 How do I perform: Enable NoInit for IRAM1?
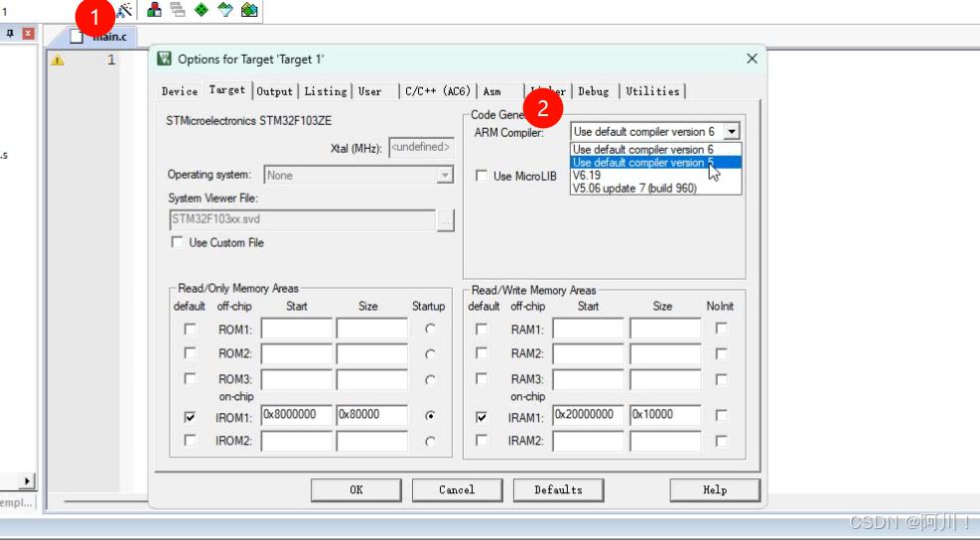(x=721, y=415)
